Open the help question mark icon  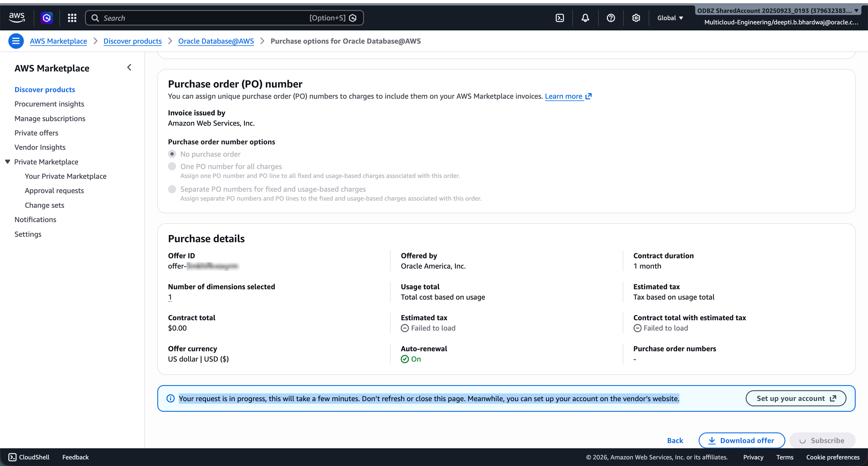click(x=611, y=18)
